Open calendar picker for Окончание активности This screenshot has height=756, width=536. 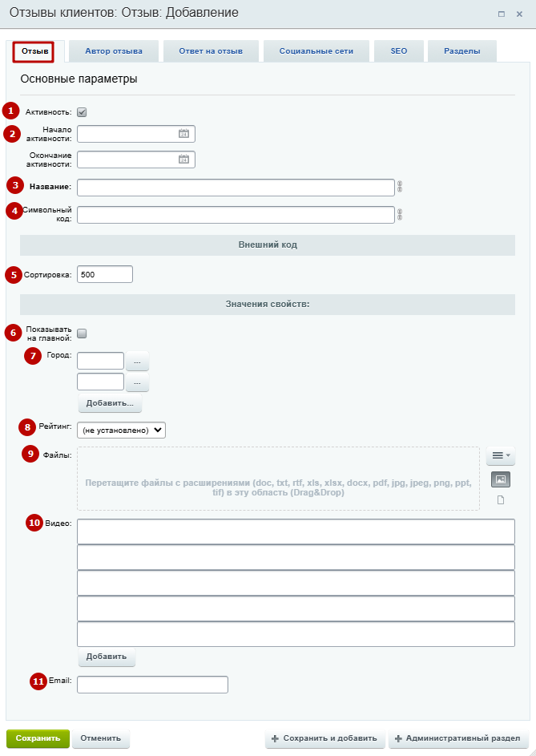coord(183,159)
